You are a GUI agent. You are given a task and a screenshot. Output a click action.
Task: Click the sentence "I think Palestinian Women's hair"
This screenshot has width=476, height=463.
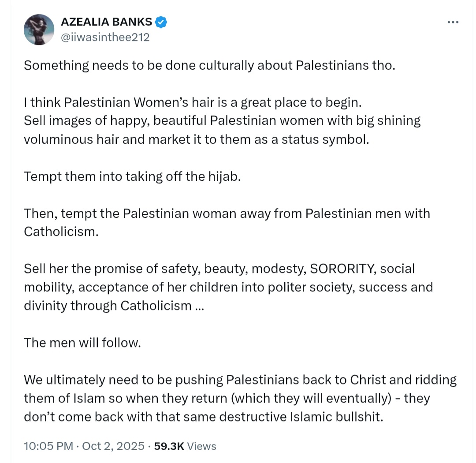click(193, 103)
